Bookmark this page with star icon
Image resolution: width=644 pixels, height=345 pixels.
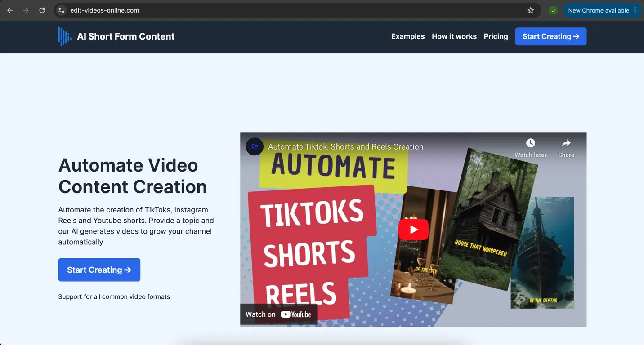(531, 10)
